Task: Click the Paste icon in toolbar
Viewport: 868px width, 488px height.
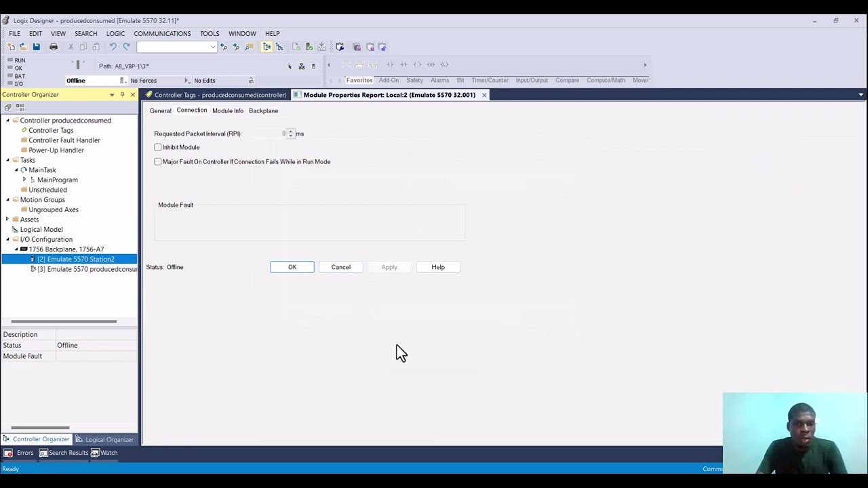Action: tap(96, 47)
